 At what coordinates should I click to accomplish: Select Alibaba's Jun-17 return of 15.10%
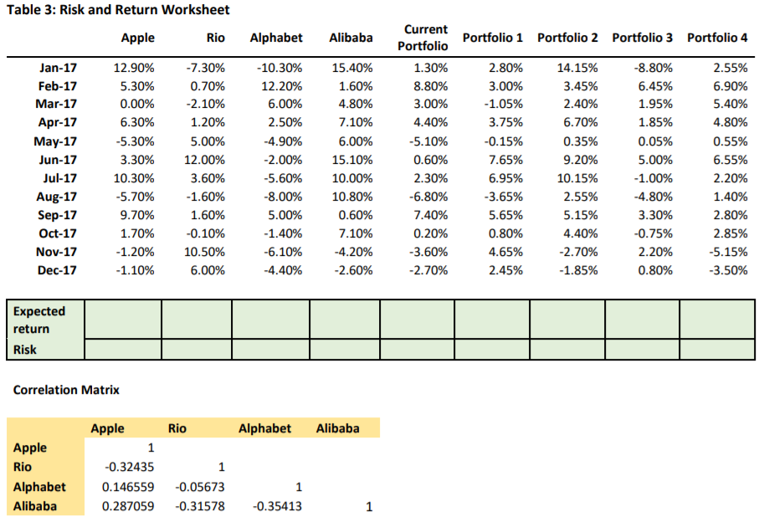356,160
